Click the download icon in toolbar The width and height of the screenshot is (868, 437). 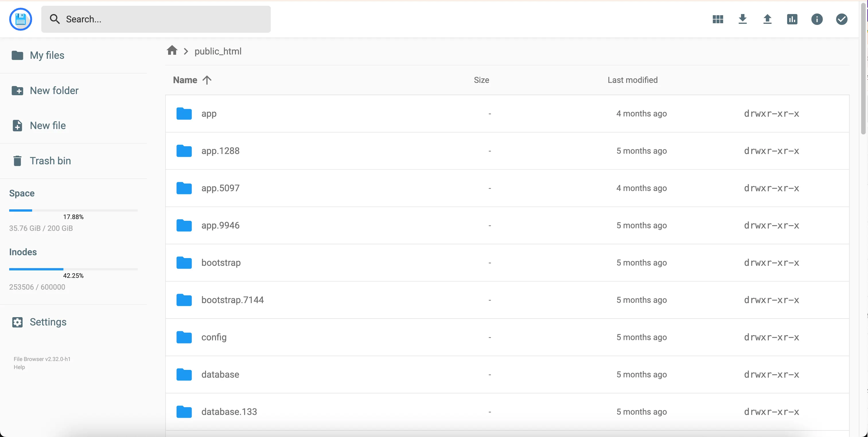tap(742, 19)
